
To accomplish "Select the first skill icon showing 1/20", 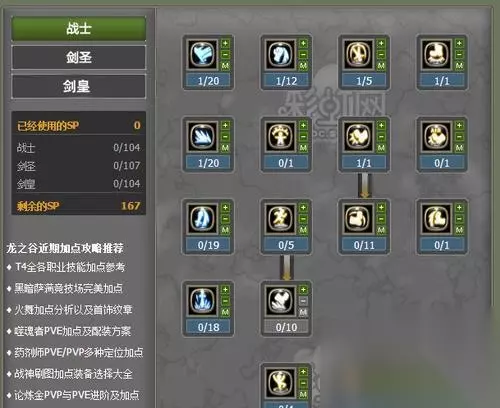I will [202, 54].
